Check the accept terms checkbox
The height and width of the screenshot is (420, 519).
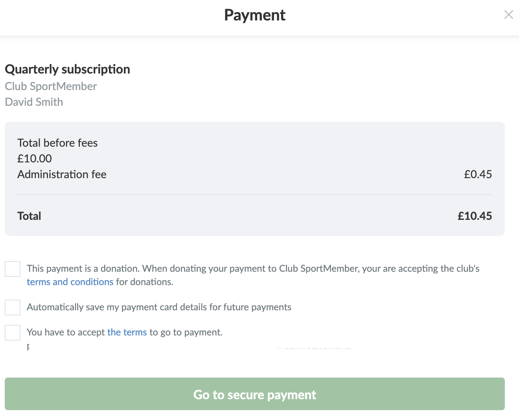pyautogui.click(x=13, y=333)
